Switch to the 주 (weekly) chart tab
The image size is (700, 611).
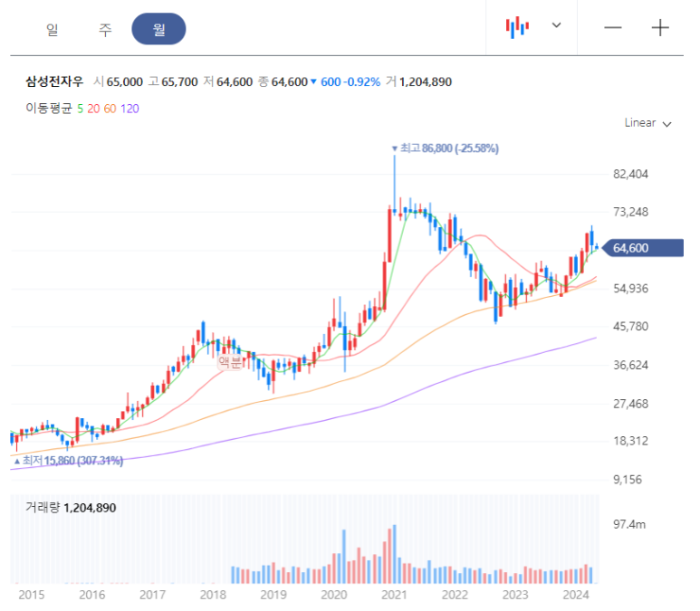click(105, 30)
